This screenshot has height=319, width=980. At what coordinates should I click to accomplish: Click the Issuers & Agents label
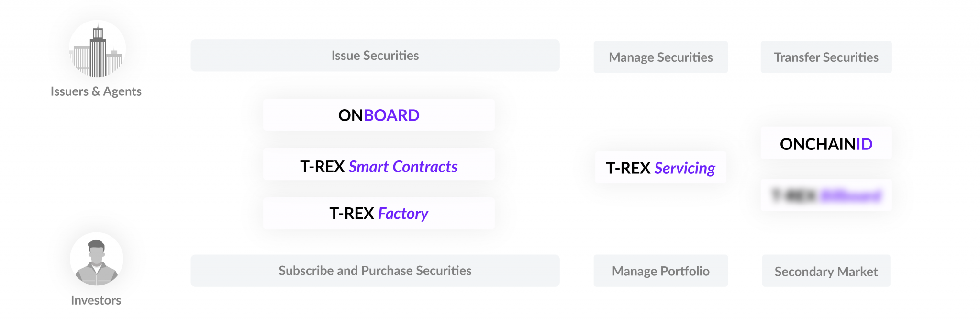tap(96, 91)
